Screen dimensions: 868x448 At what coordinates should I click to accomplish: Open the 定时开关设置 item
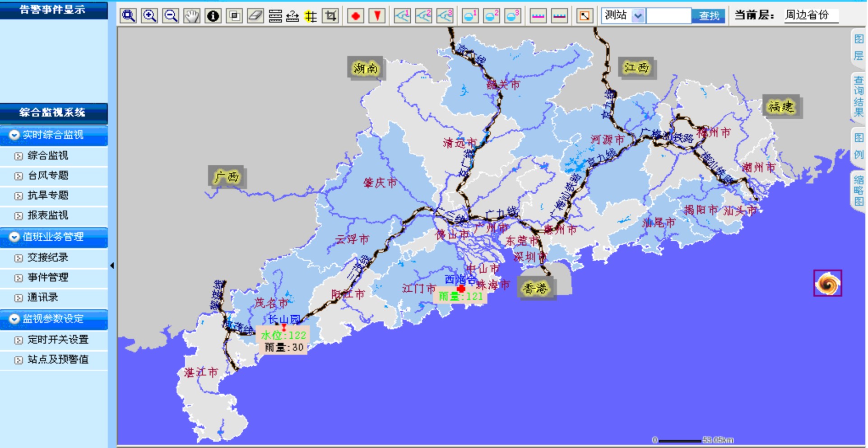tap(58, 340)
